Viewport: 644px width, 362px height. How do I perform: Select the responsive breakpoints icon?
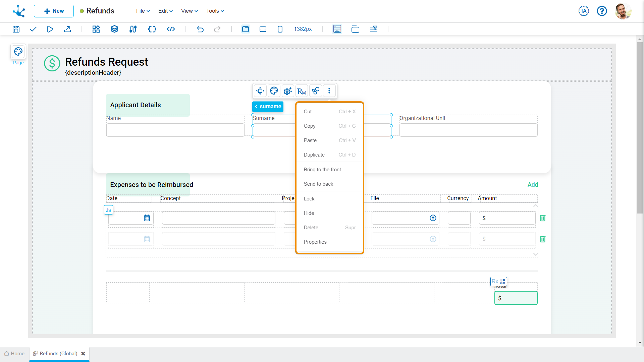coord(374,29)
